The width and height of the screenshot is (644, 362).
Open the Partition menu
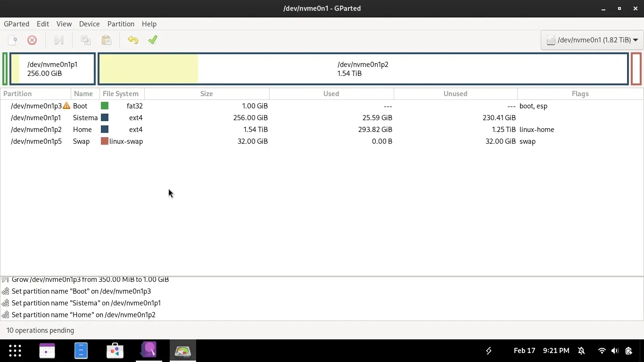[121, 24]
